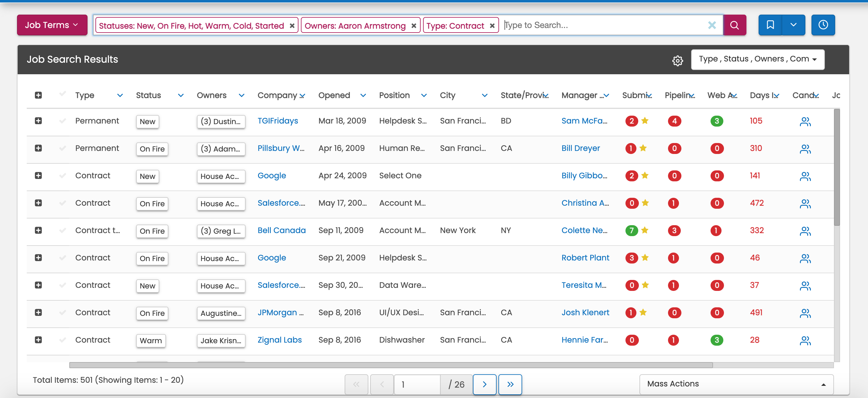
Task: Expand the TGIFridays row plus icon
Action: point(38,121)
